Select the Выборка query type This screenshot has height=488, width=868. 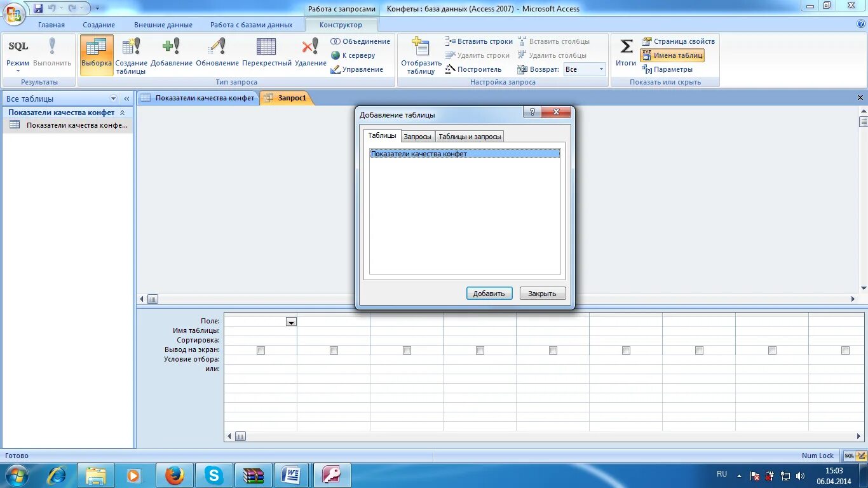[97, 55]
